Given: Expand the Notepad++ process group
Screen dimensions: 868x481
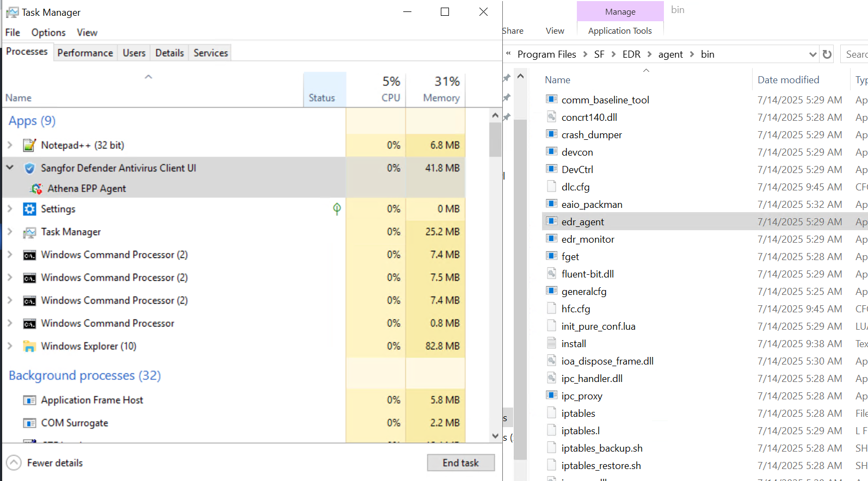Looking at the screenshot, I should click(x=10, y=145).
